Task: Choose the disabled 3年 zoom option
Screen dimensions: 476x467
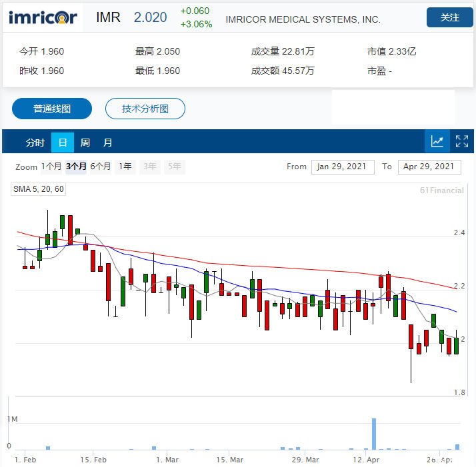Action: coord(149,167)
